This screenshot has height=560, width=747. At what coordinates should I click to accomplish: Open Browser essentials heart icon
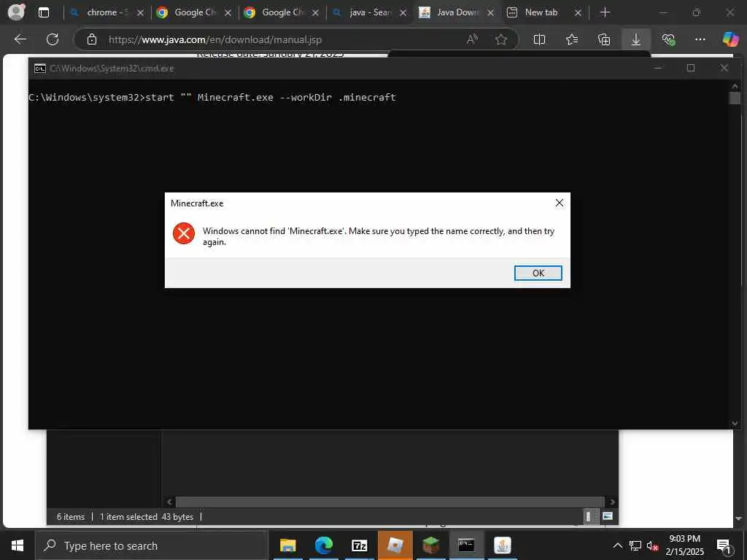click(668, 39)
